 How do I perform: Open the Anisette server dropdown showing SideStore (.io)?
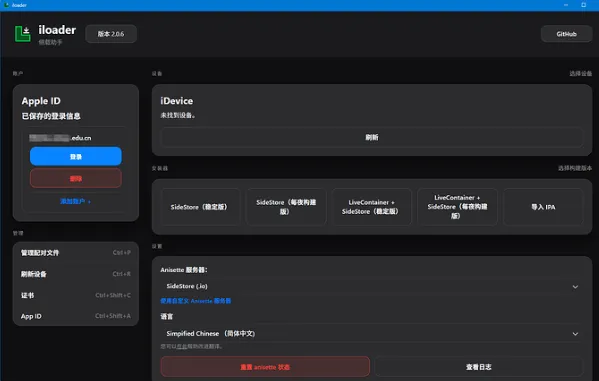(372, 286)
